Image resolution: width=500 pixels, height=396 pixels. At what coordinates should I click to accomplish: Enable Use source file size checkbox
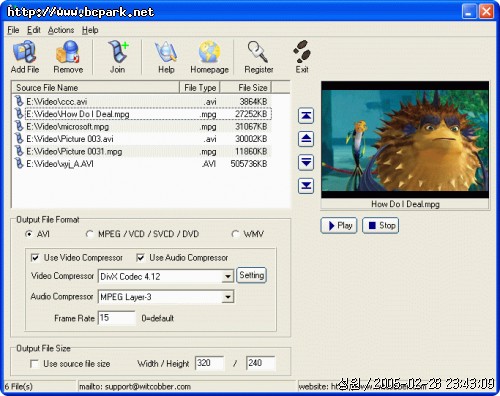coord(34,364)
